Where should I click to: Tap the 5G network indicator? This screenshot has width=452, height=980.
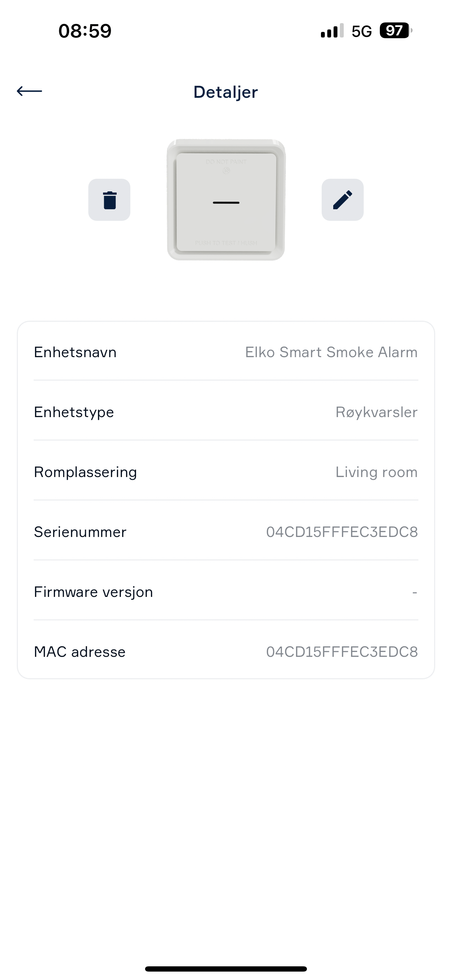pos(362,31)
